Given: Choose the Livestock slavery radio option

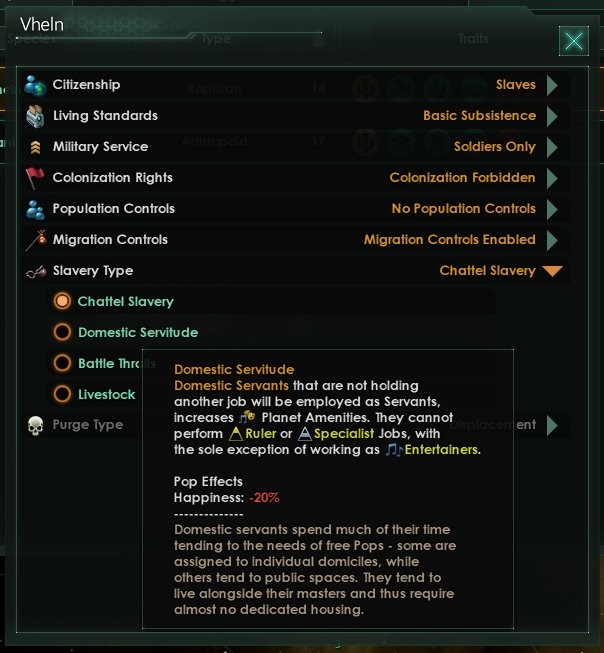Looking at the screenshot, I should click(62, 394).
